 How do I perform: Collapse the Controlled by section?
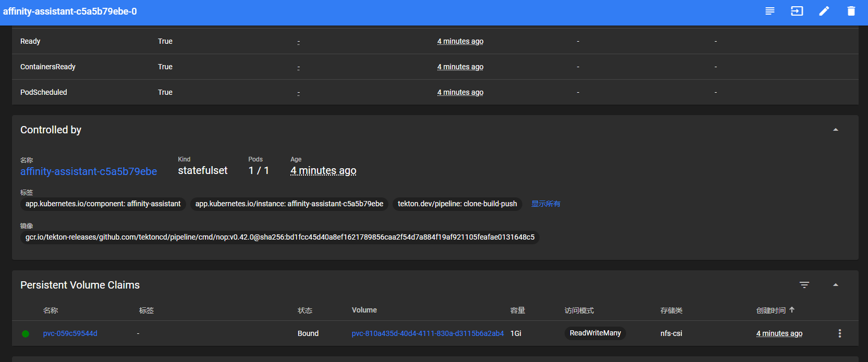point(836,130)
